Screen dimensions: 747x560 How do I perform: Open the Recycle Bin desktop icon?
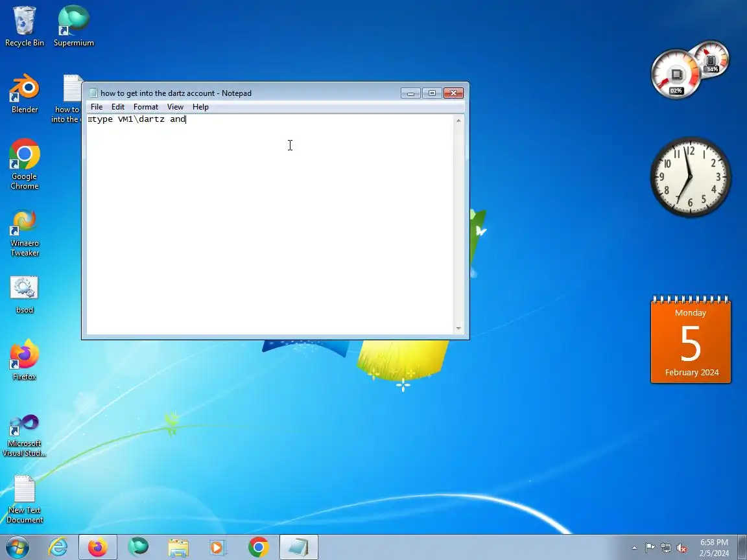point(24,26)
